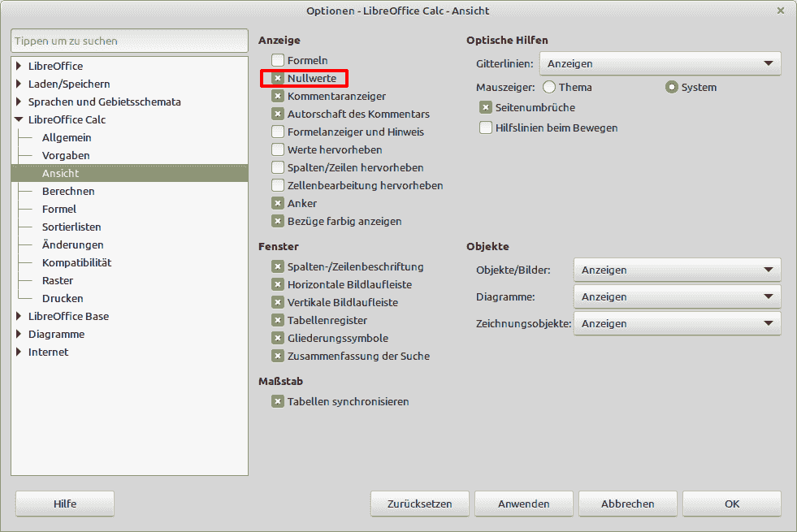The height and width of the screenshot is (532, 797).
Task: Open the Formel settings page
Action: point(59,209)
